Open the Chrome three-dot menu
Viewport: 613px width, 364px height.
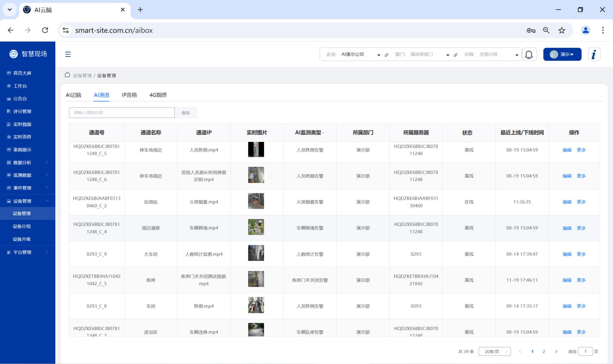click(603, 30)
